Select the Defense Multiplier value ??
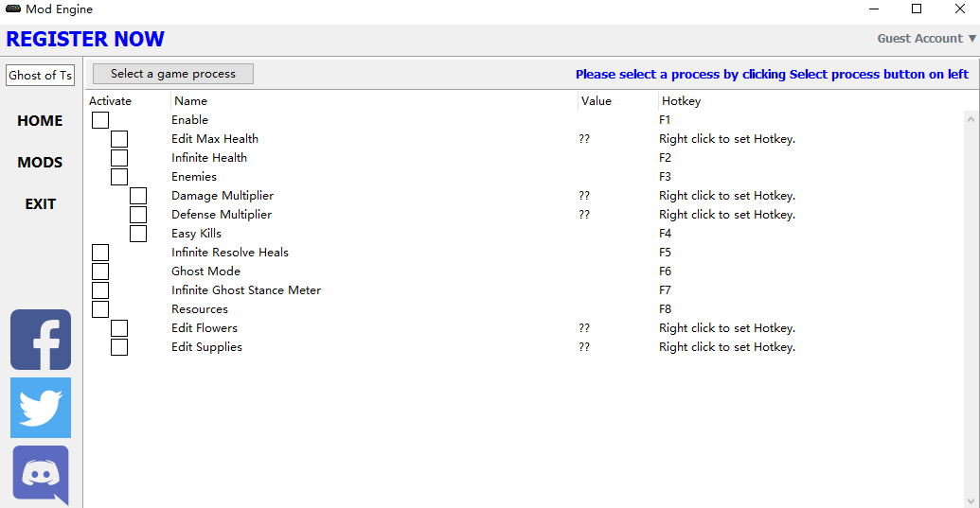Screen dimensions: 980x508 click(x=584, y=214)
